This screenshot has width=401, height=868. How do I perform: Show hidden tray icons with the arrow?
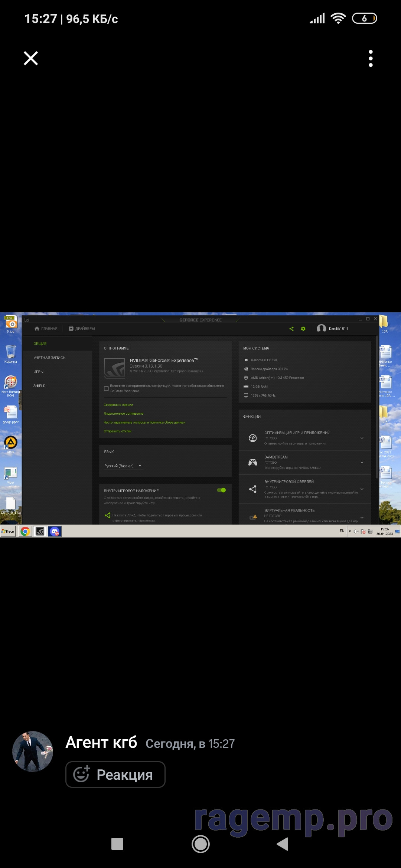pos(349,531)
